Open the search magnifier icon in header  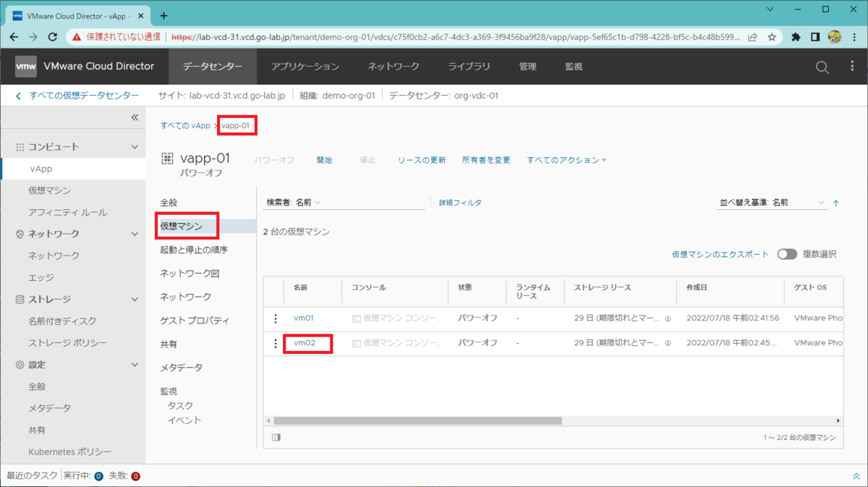tap(822, 67)
